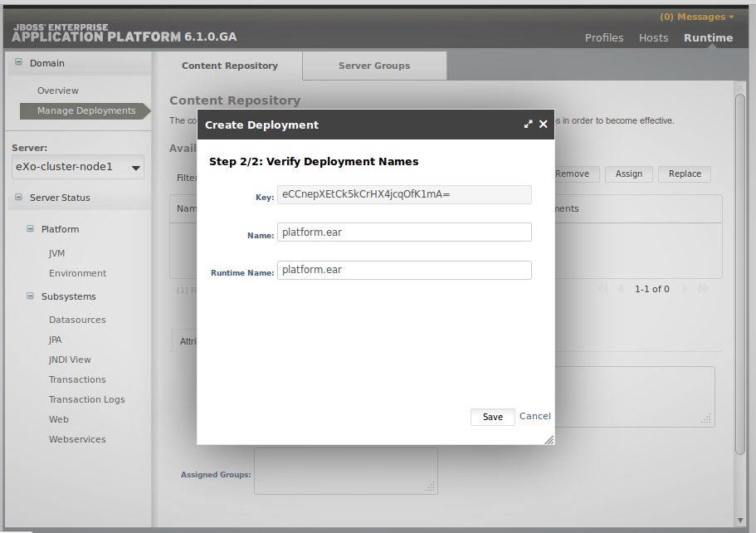The image size is (756, 533).
Task: Maximize the Create Deployment dialog
Action: point(529,125)
